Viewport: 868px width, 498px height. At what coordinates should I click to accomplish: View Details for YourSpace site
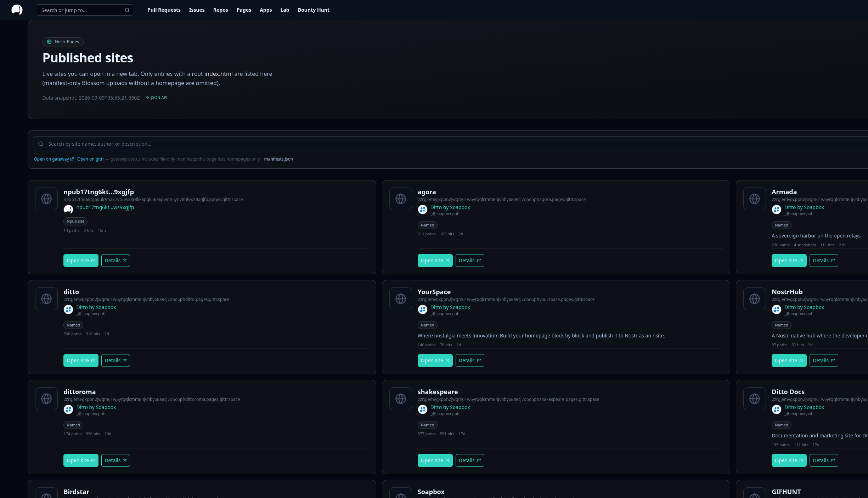tap(470, 360)
